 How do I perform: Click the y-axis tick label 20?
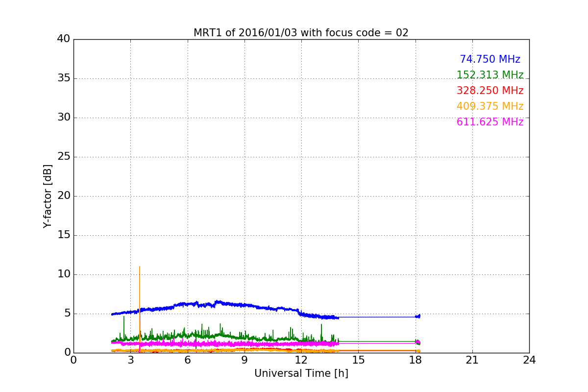point(64,196)
